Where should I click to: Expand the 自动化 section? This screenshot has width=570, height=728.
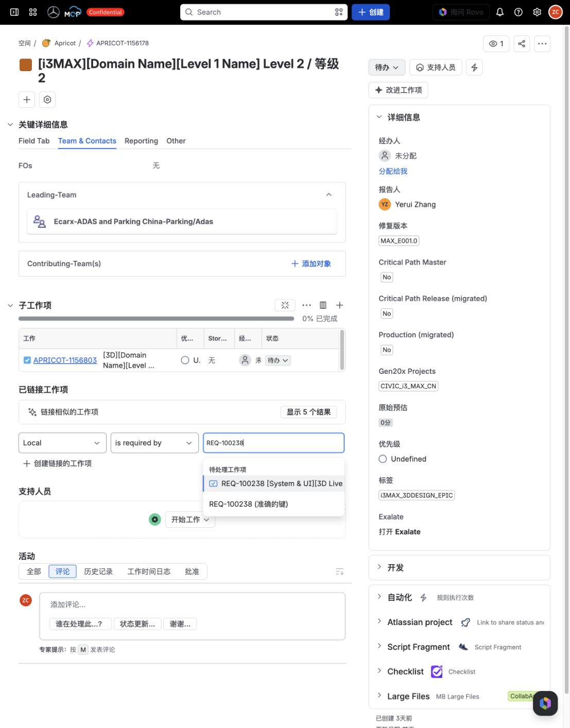tap(379, 597)
